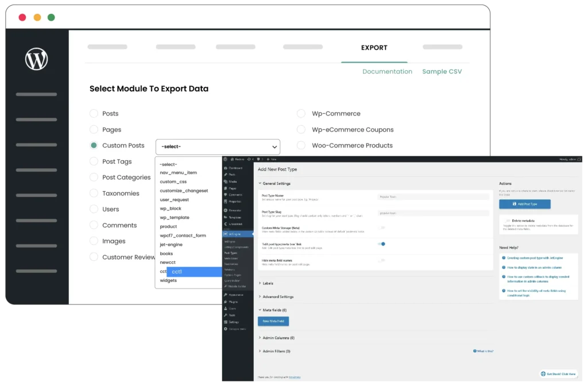Image resolution: width=588 pixels, height=386 pixels.
Task: Click the Add Post Type button
Action: pyautogui.click(x=524, y=204)
